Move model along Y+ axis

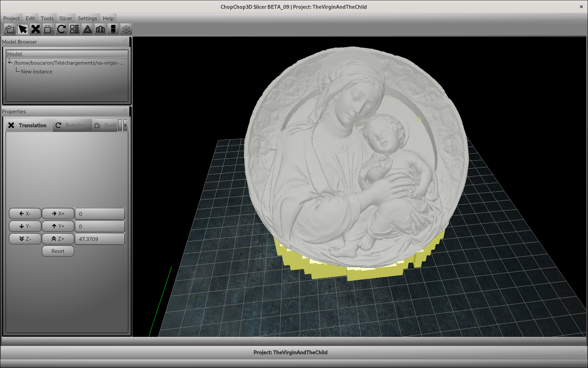(58, 226)
